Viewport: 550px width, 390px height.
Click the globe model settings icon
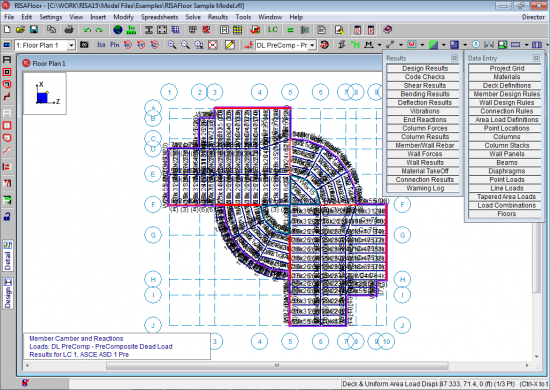[118, 30]
